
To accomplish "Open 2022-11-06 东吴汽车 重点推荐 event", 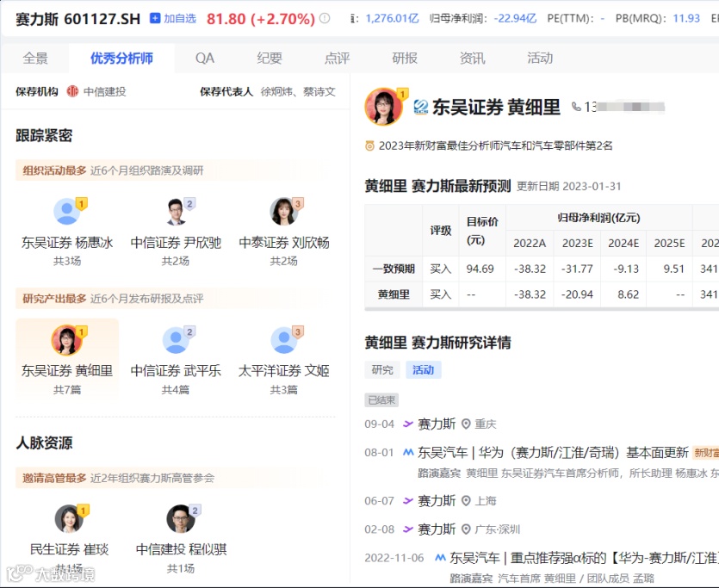I will tap(584, 558).
